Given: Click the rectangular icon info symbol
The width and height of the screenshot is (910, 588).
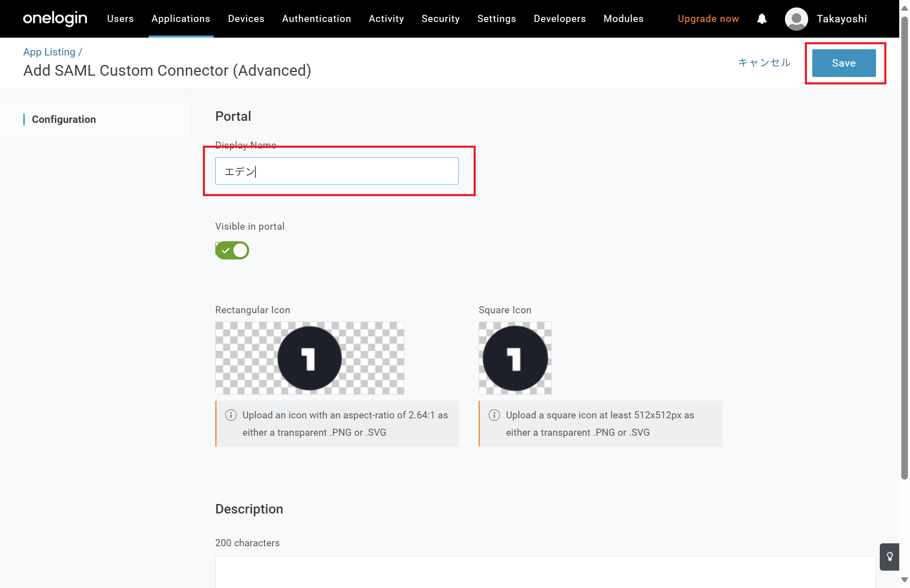Looking at the screenshot, I should click(231, 415).
